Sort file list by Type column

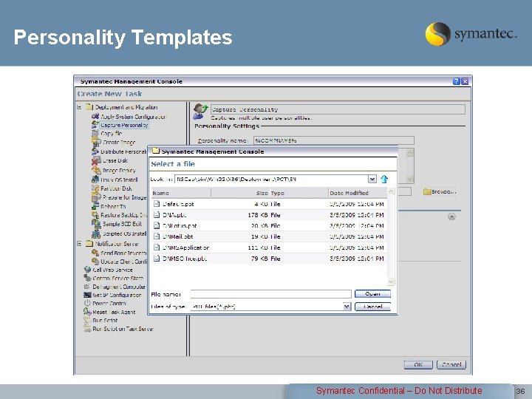pos(299,193)
